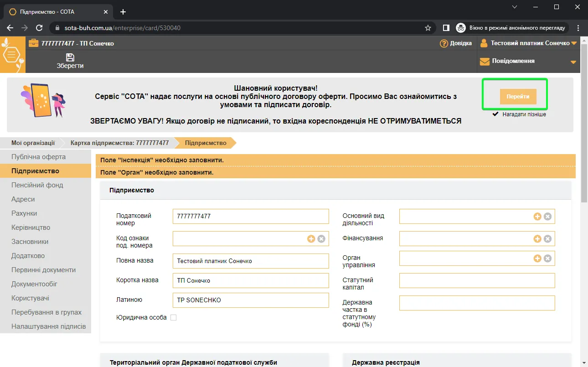
Task: Add value to Орган управління field
Action: (x=537, y=258)
